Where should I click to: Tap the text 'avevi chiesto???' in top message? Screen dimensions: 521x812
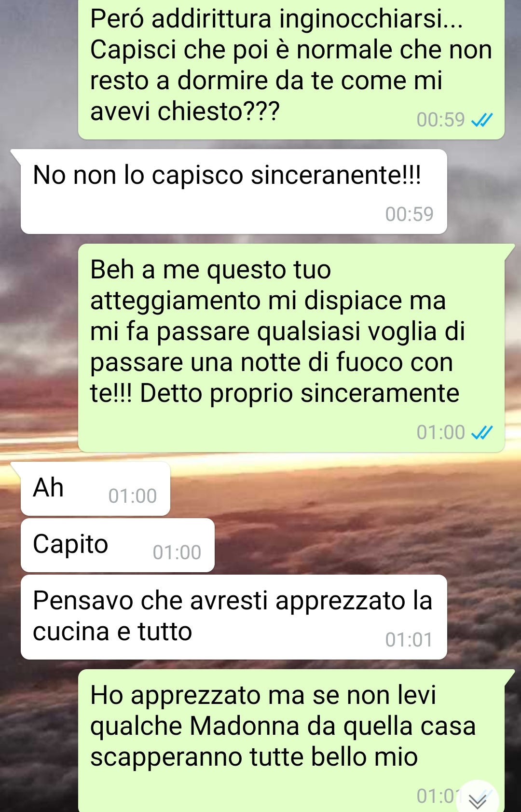185,111
